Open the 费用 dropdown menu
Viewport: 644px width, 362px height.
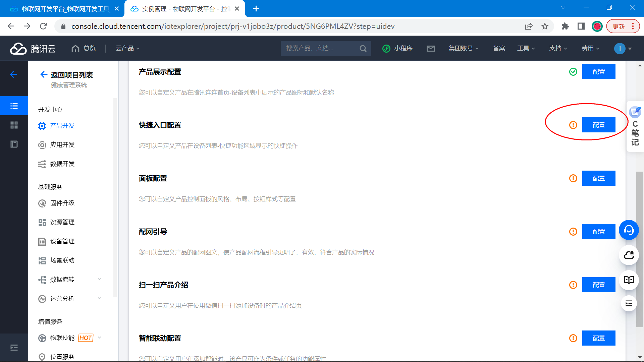pyautogui.click(x=589, y=48)
